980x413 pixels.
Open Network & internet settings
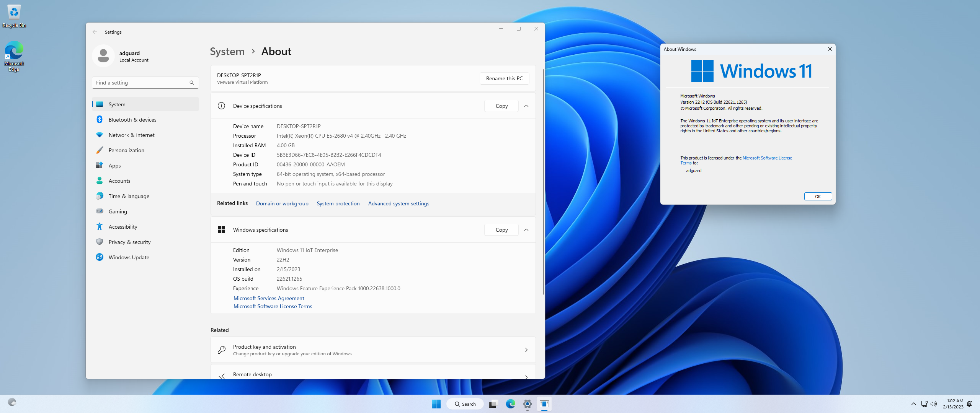145,135
